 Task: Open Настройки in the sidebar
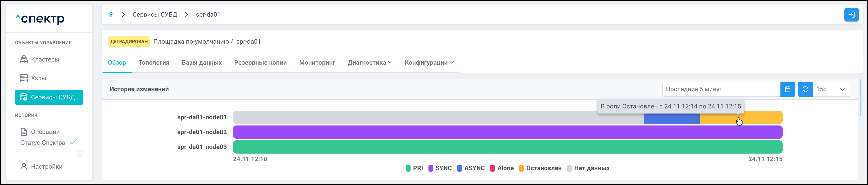(46, 166)
